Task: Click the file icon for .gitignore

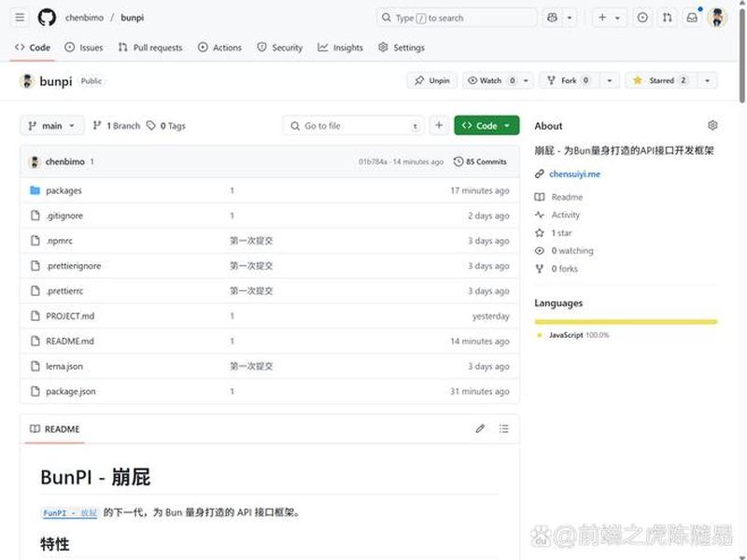Action: coord(35,216)
